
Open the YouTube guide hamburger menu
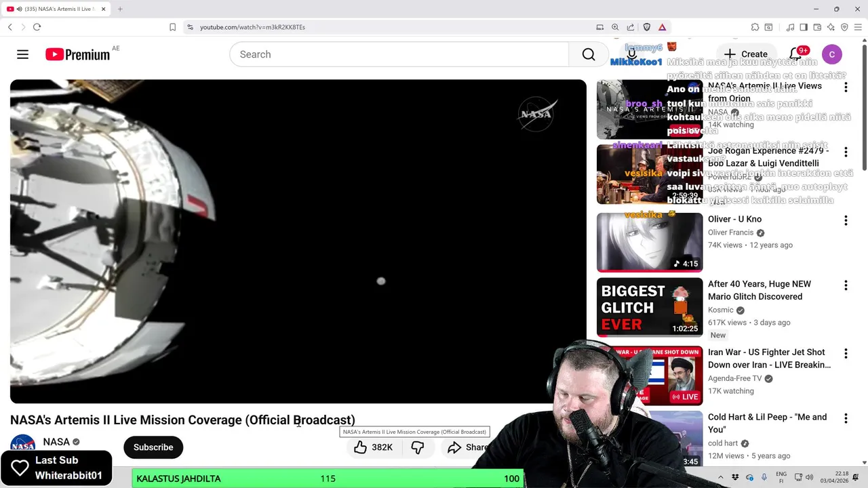(22, 54)
